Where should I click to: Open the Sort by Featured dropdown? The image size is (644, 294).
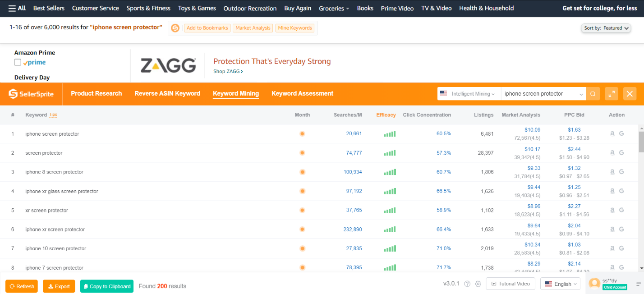(607, 28)
